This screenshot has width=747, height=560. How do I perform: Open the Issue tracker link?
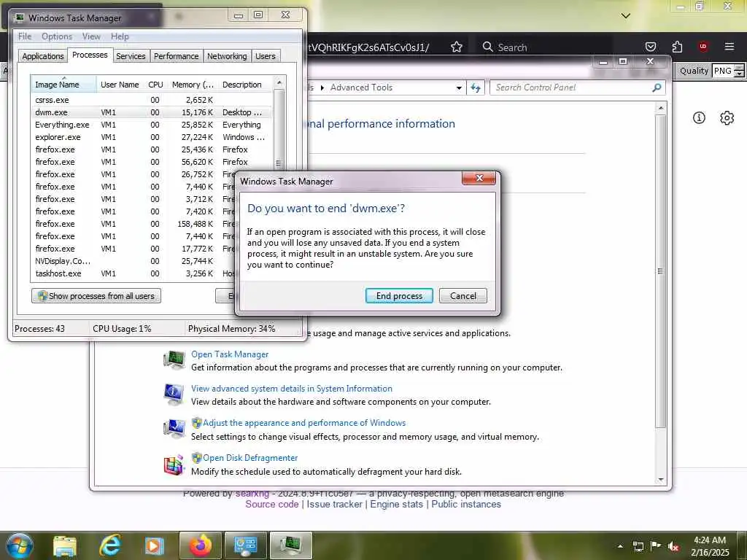[x=334, y=505]
